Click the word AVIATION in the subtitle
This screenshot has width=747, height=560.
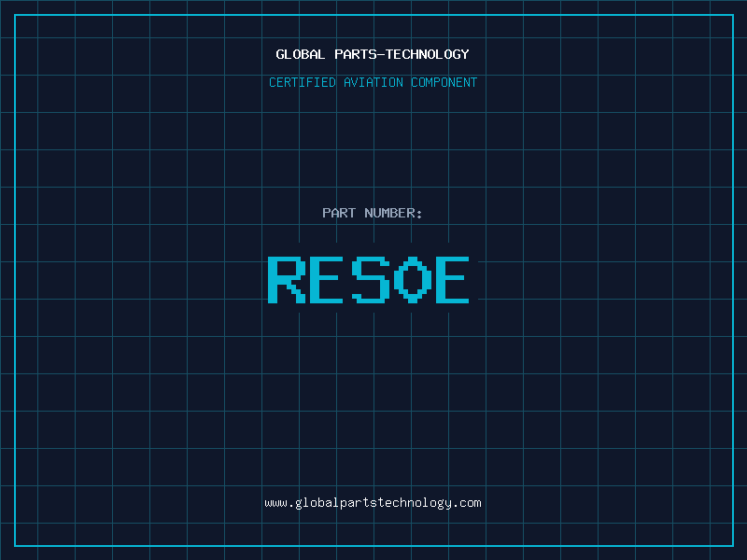tap(373, 82)
